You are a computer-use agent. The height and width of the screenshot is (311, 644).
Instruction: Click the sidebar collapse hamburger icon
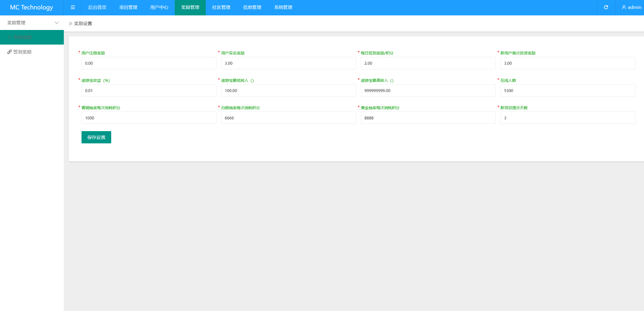tap(73, 7)
